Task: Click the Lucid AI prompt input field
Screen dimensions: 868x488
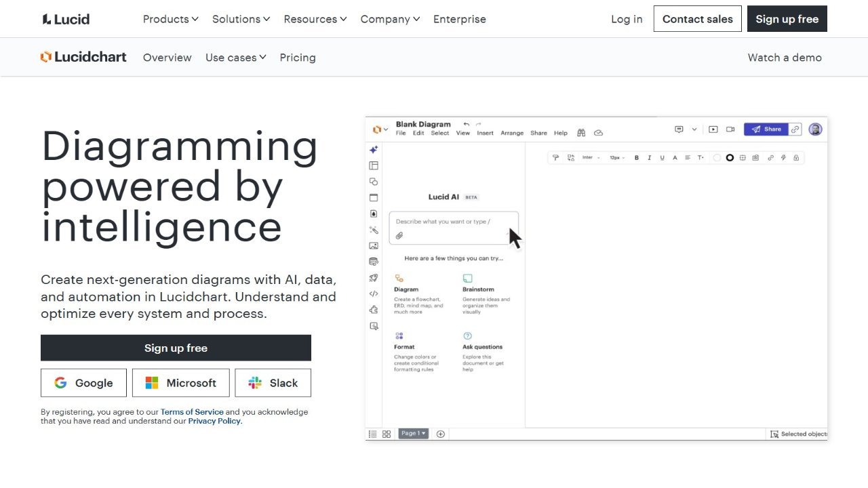Action: [x=454, y=228]
